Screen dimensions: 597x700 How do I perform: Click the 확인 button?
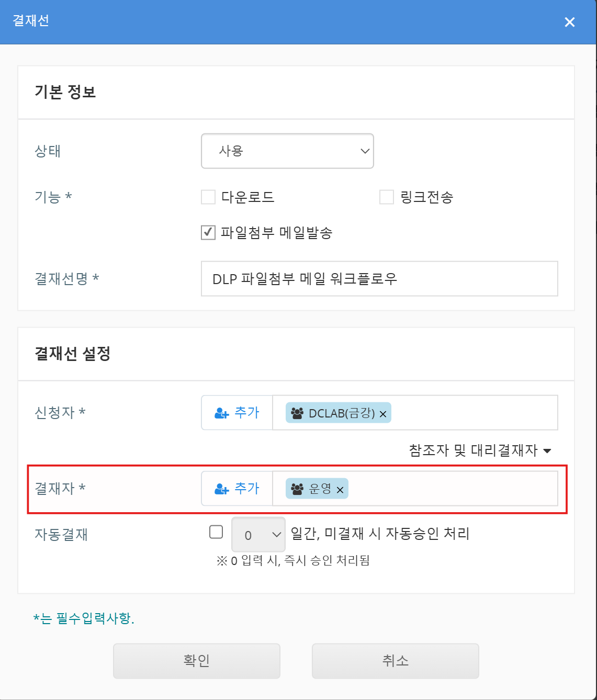[x=197, y=661]
